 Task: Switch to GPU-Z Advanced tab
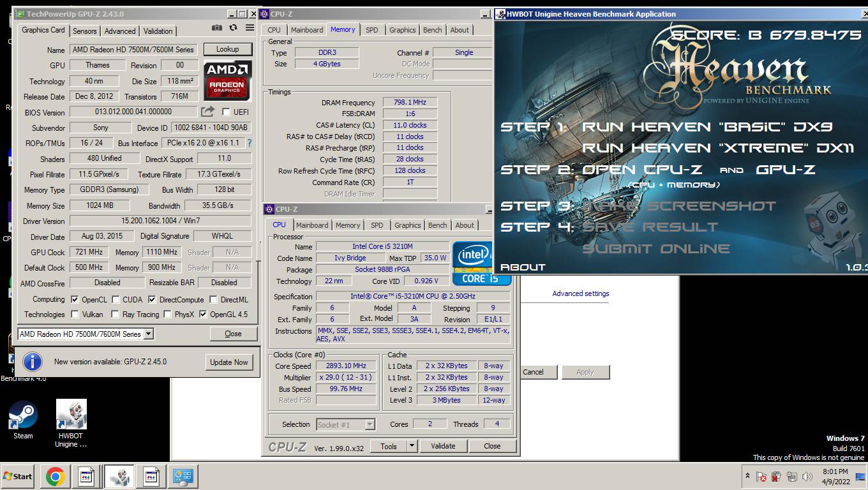(120, 31)
